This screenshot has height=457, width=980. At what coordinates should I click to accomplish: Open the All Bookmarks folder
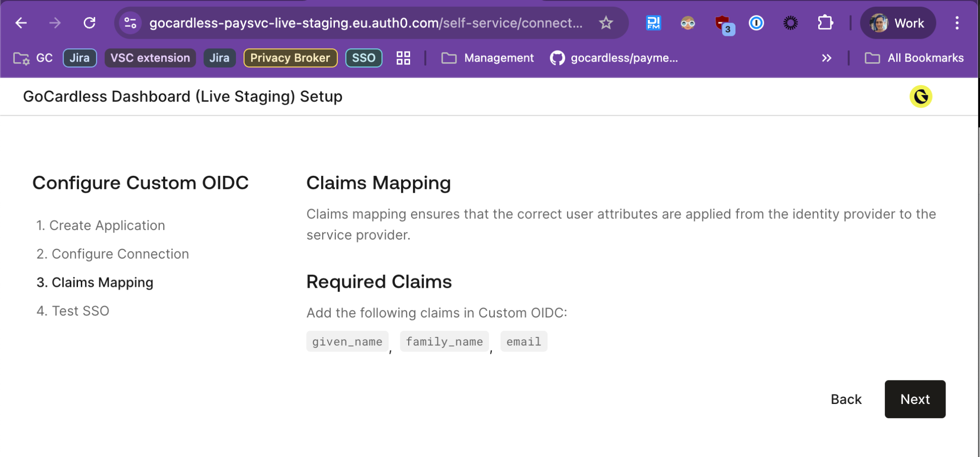(x=914, y=58)
